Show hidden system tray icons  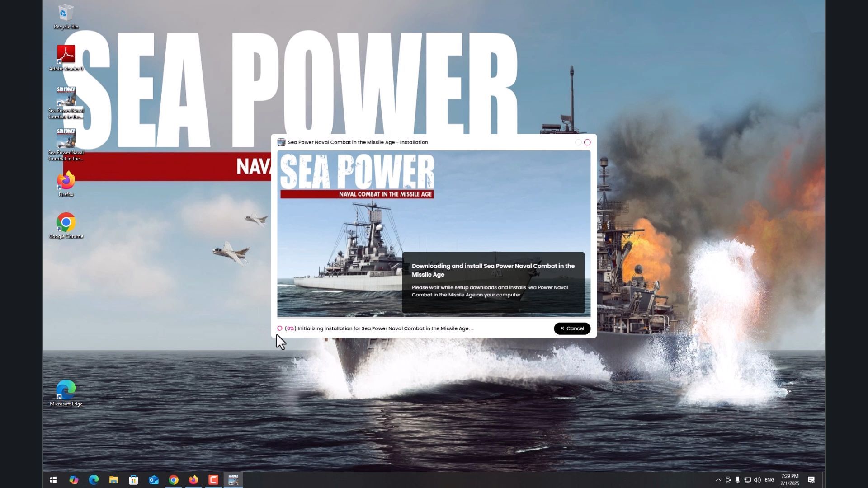point(718,480)
